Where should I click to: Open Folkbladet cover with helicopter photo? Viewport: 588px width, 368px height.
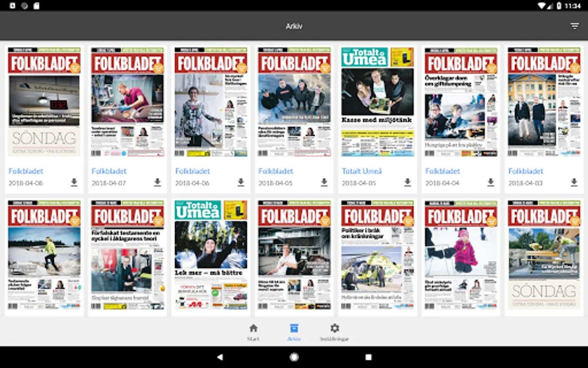[377, 255]
